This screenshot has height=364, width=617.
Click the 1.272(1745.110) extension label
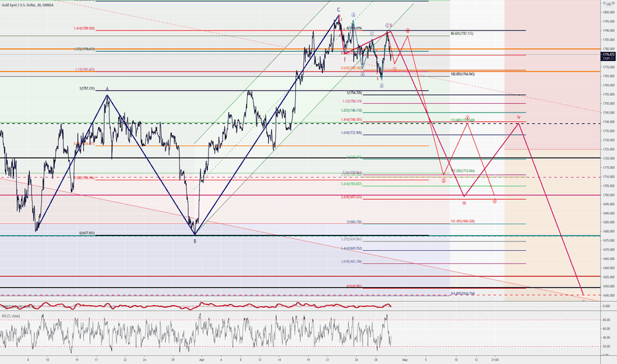(352, 110)
